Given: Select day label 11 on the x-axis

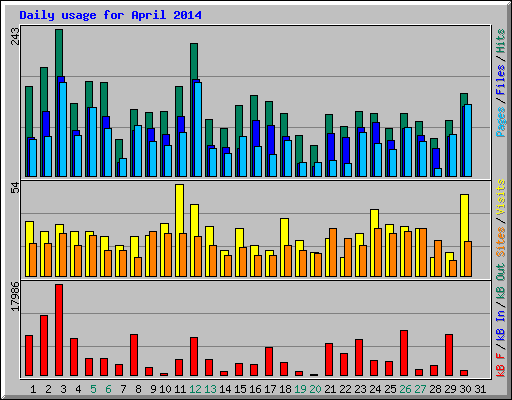Looking at the screenshot, I should point(180,389).
